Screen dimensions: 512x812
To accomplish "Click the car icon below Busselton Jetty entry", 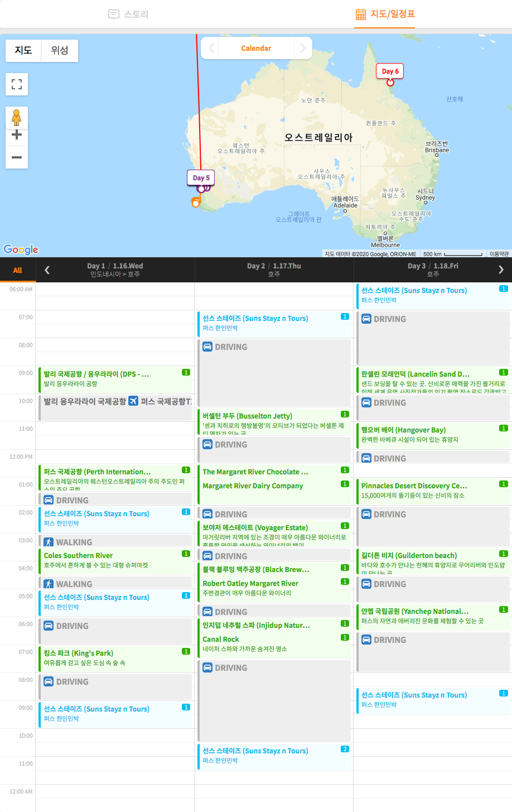I will [206, 445].
